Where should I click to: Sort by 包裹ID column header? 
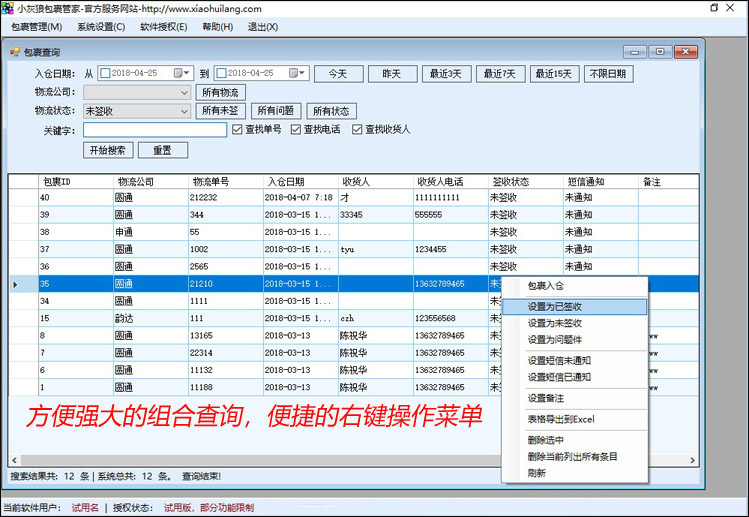tap(75, 182)
